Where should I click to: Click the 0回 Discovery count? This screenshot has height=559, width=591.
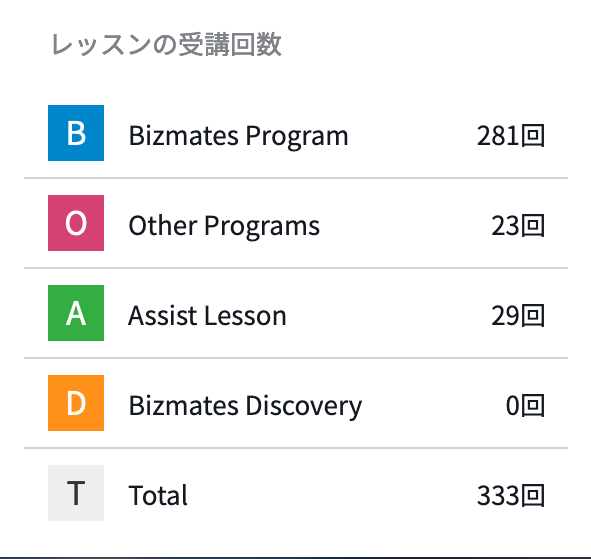[525, 406]
